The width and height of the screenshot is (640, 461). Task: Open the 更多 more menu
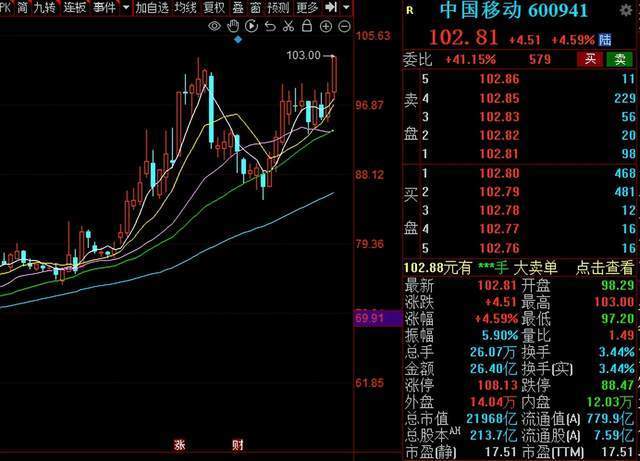[x=307, y=7]
